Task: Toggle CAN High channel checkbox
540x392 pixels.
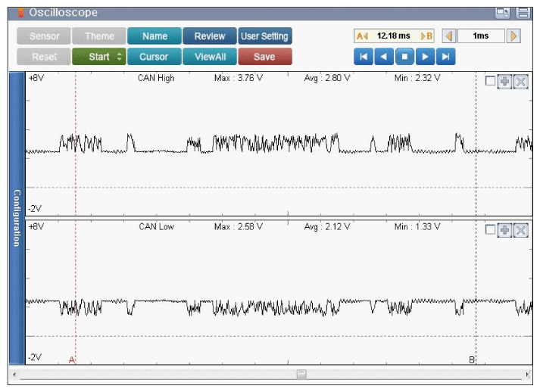Action: pos(490,81)
